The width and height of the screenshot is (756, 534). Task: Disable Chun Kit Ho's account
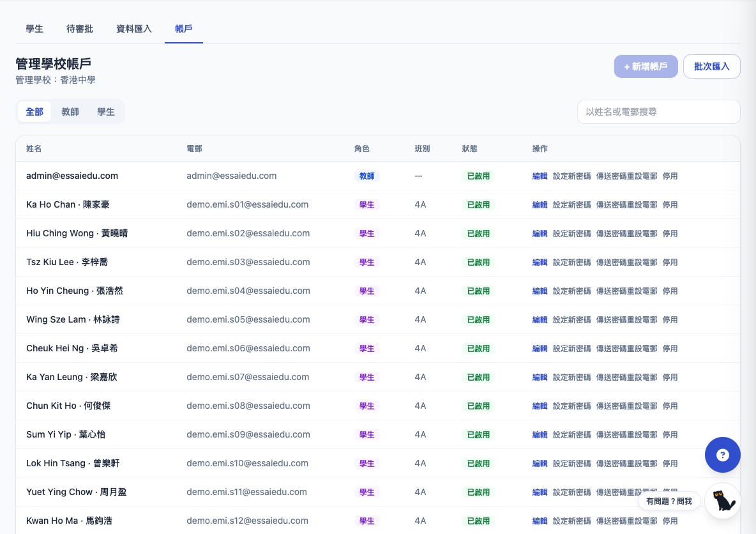tap(670, 406)
